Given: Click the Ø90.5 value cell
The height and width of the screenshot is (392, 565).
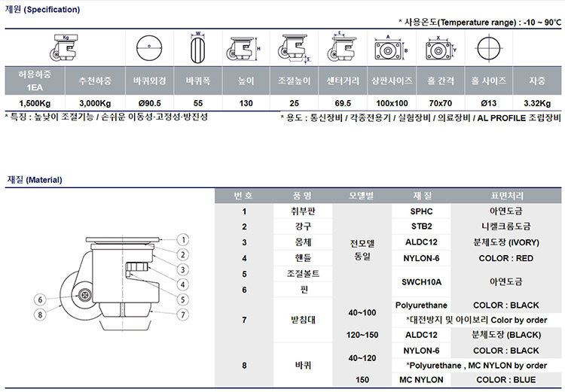Looking at the screenshot, I should 150,104.
